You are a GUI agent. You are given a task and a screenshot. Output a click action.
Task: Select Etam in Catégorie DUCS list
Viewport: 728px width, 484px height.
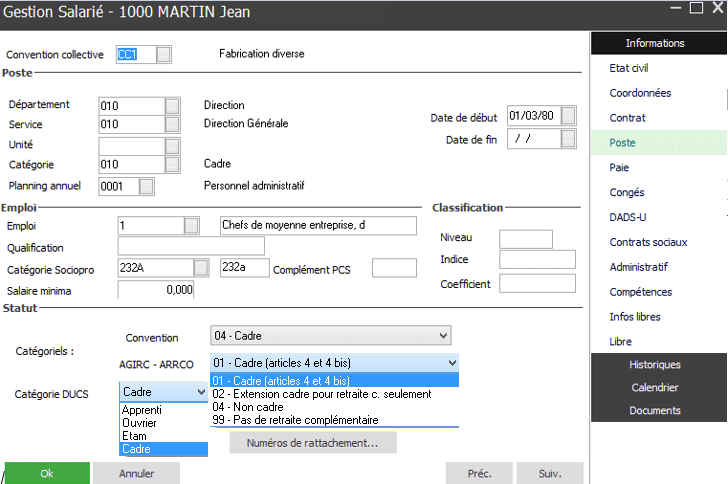(x=163, y=436)
